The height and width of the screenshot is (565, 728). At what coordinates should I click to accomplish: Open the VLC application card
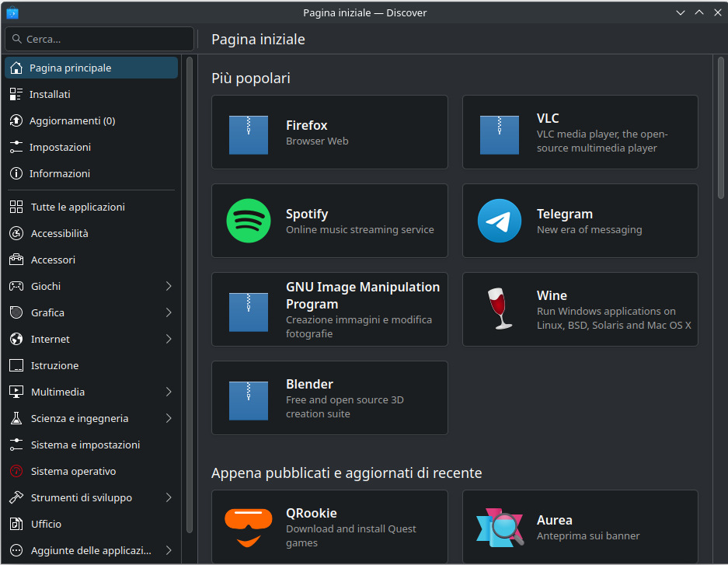tap(580, 132)
